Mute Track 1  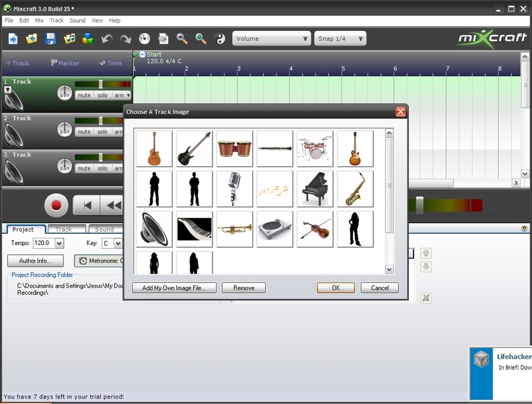(84, 96)
